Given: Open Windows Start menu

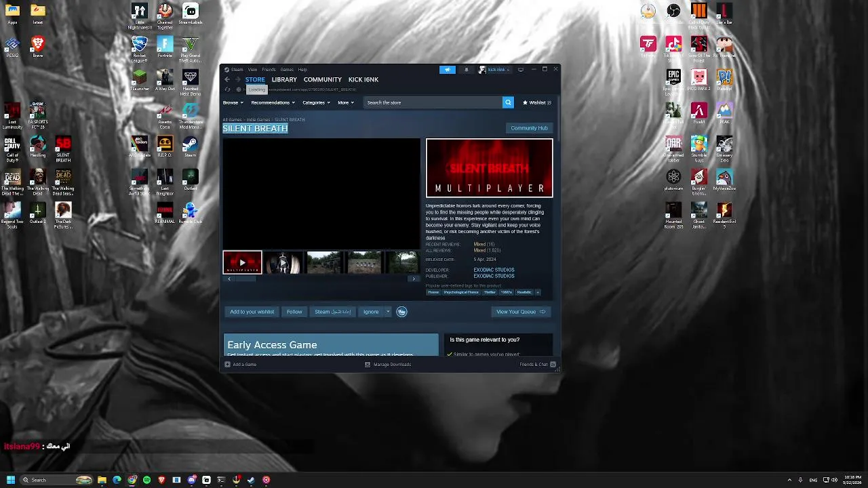Looking at the screenshot, I should coord(10,480).
